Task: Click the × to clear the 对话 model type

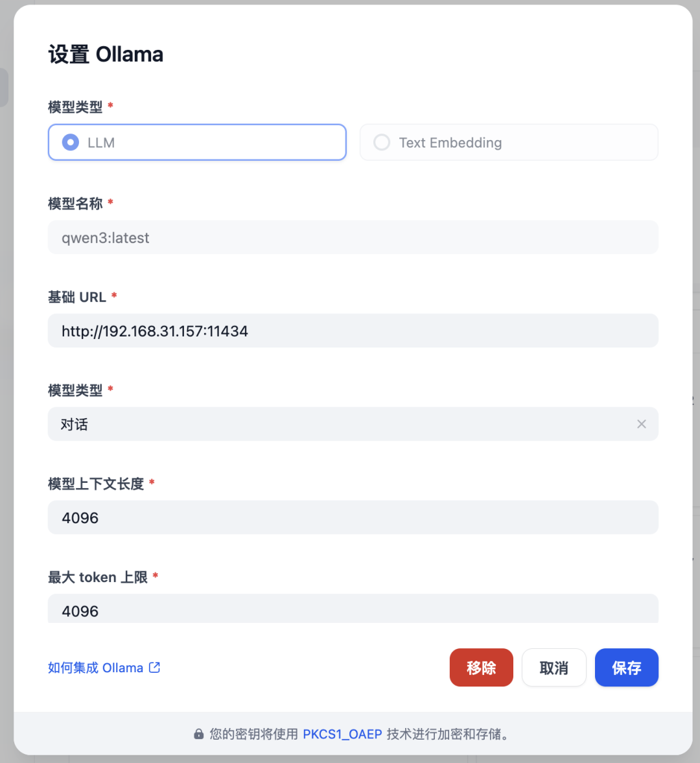Action: (x=641, y=424)
